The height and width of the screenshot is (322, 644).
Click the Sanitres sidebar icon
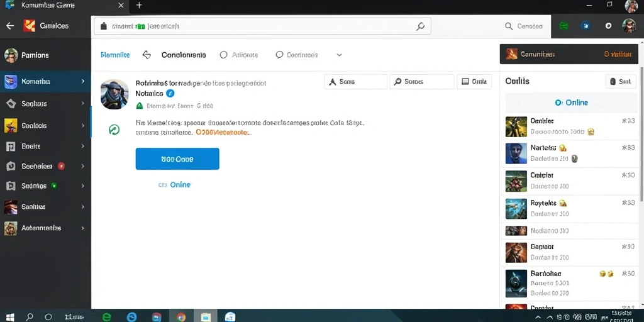pos(11,206)
